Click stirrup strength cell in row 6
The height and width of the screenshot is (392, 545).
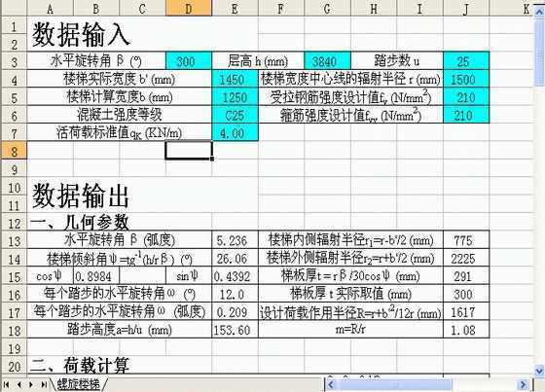click(466, 115)
